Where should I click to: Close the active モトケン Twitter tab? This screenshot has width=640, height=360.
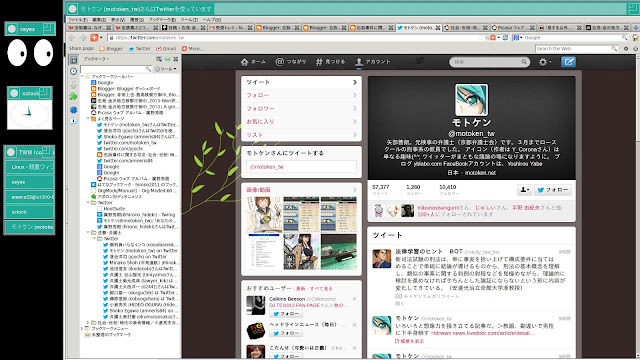point(438,28)
